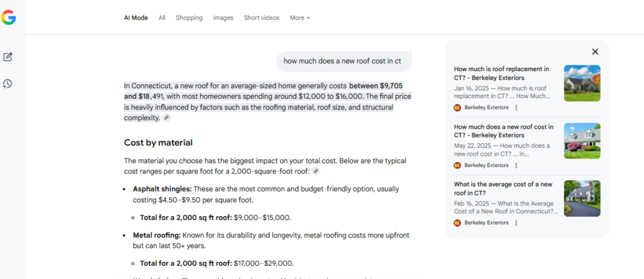
Task: Start a new AI Mode chat
Action: 8,57
